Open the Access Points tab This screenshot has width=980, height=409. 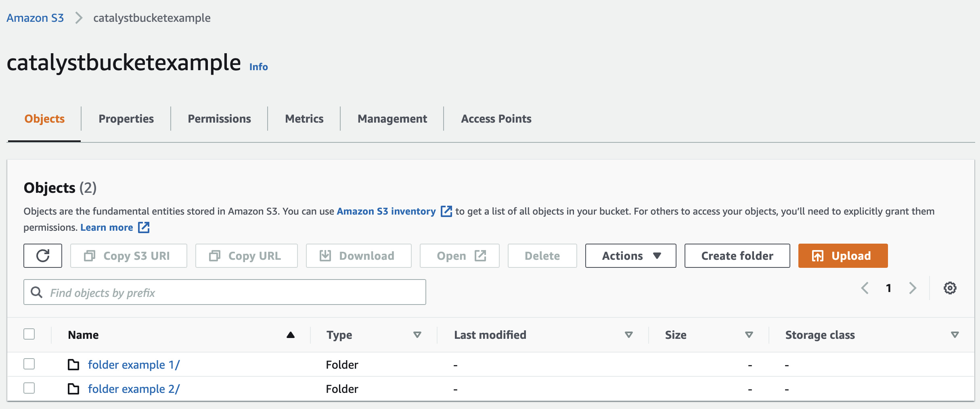(496, 119)
